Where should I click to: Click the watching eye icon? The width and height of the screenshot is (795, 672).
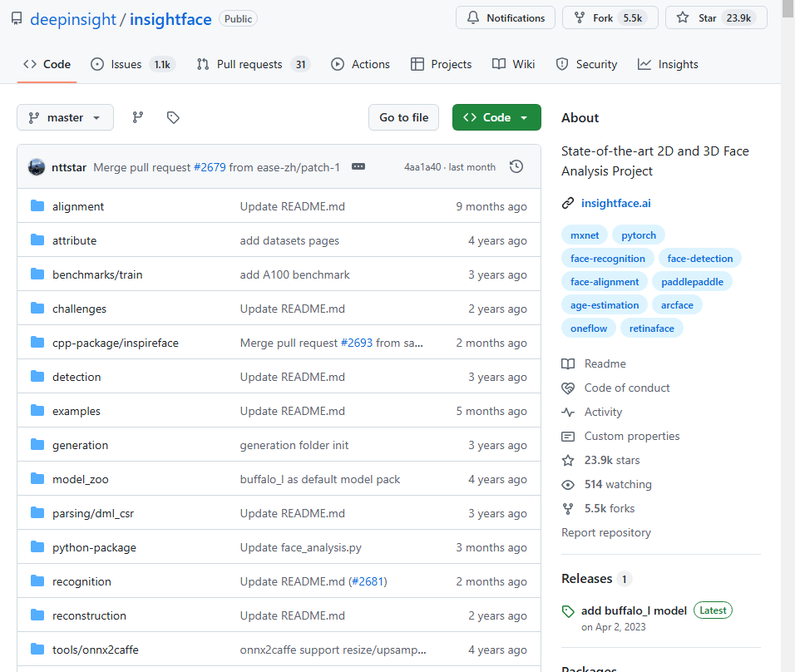[x=568, y=484]
